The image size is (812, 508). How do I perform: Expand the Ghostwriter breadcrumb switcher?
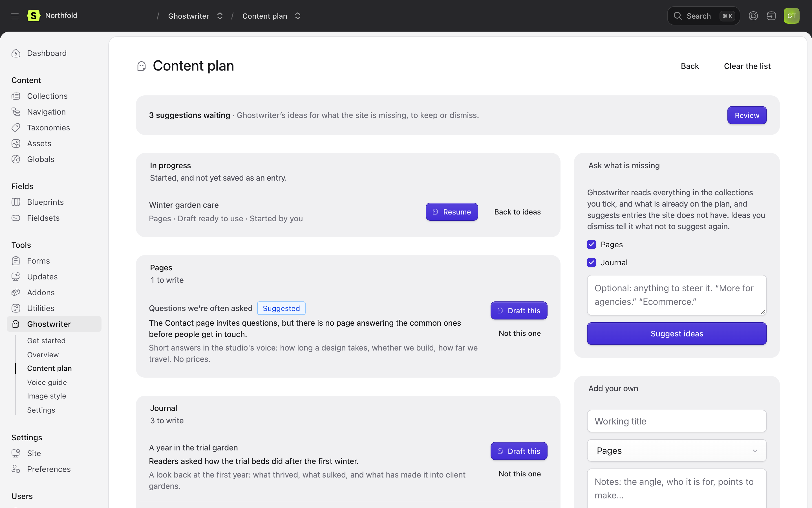tap(220, 16)
